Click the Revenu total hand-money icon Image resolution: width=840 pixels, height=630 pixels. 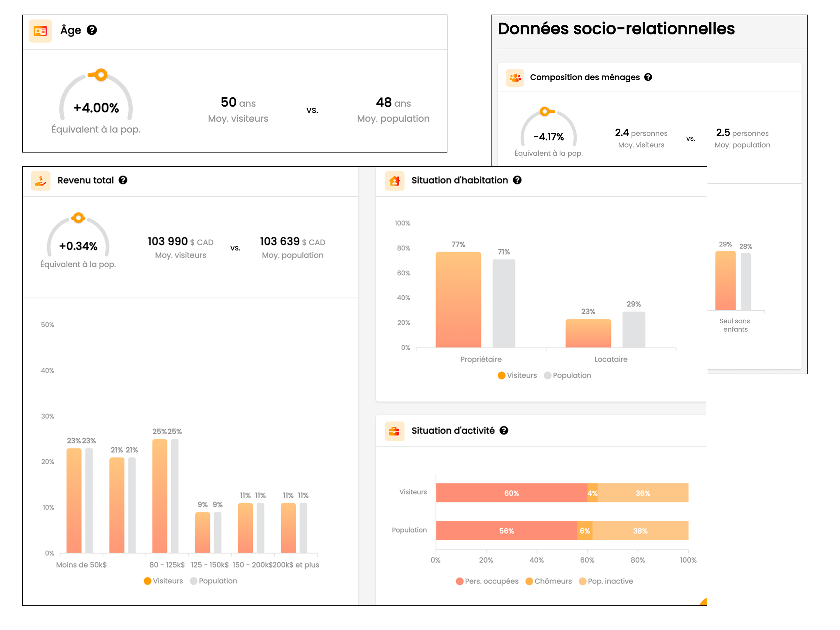click(41, 180)
